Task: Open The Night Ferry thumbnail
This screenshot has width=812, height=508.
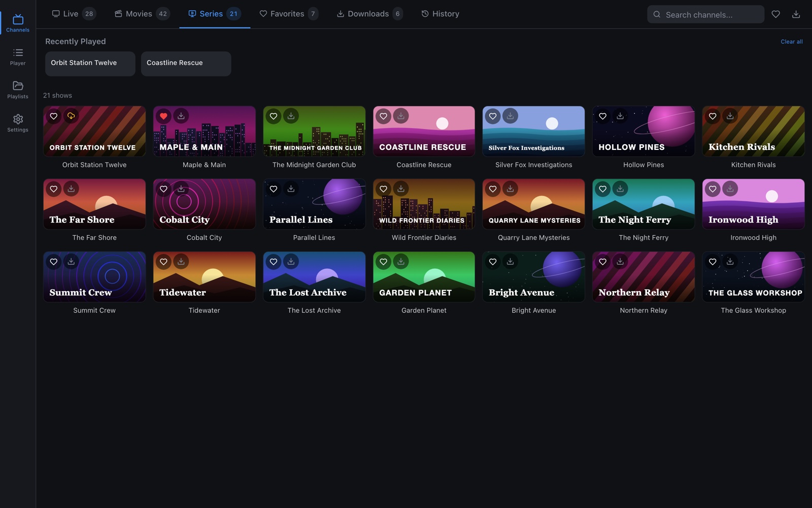Action: pyautogui.click(x=644, y=204)
